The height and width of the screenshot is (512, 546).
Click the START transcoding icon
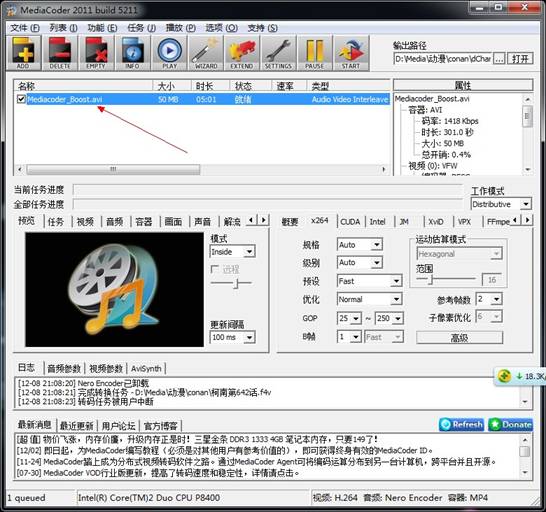pyautogui.click(x=351, y=53)
